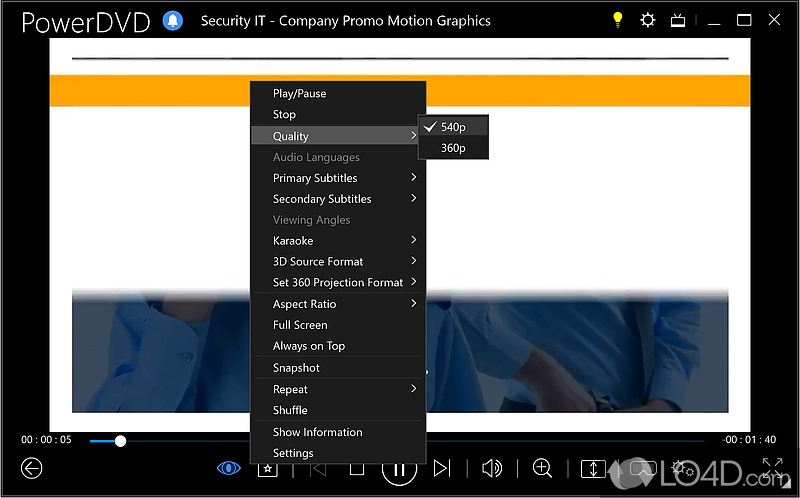This screenshot has width=800, height=498.
Task: Open 3D Source Format submenu
Action: click(x=338, y=261)
